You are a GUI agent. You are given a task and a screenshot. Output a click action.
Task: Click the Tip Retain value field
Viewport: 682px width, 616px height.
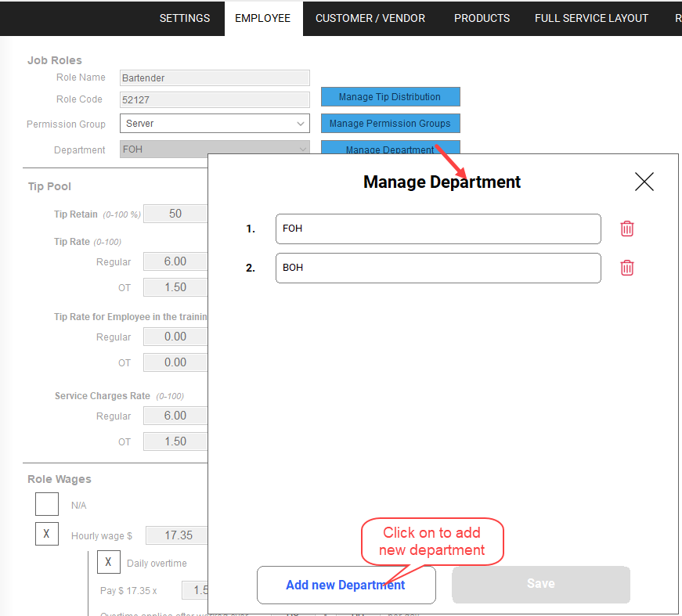pos(175,213)
